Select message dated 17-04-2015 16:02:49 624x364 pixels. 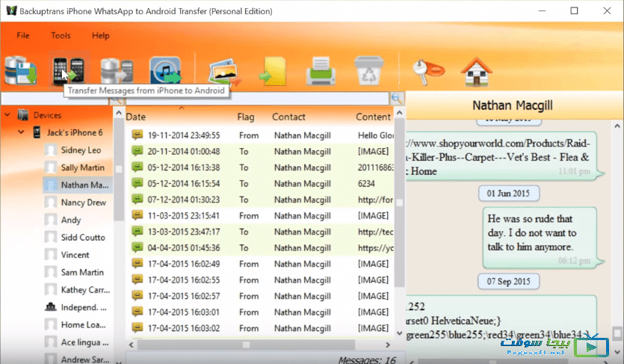262,264
